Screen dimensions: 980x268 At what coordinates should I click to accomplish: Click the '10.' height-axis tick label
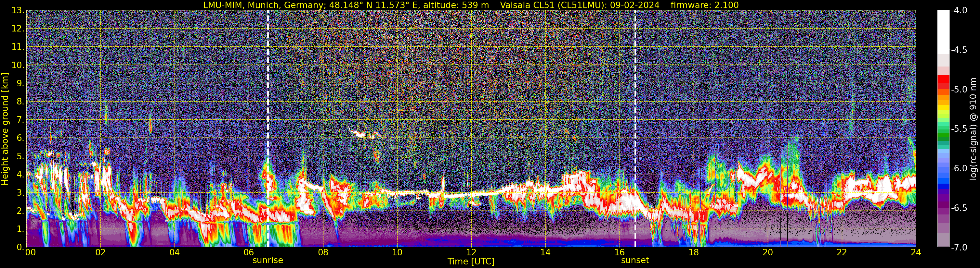(18, 65)
